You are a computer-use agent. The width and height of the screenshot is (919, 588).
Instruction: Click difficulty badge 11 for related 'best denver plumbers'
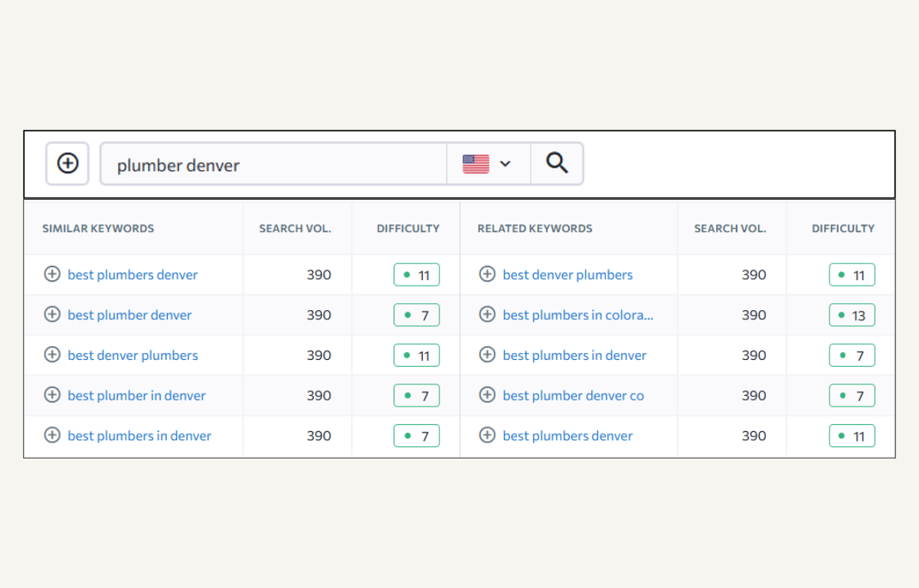[852, 275]
